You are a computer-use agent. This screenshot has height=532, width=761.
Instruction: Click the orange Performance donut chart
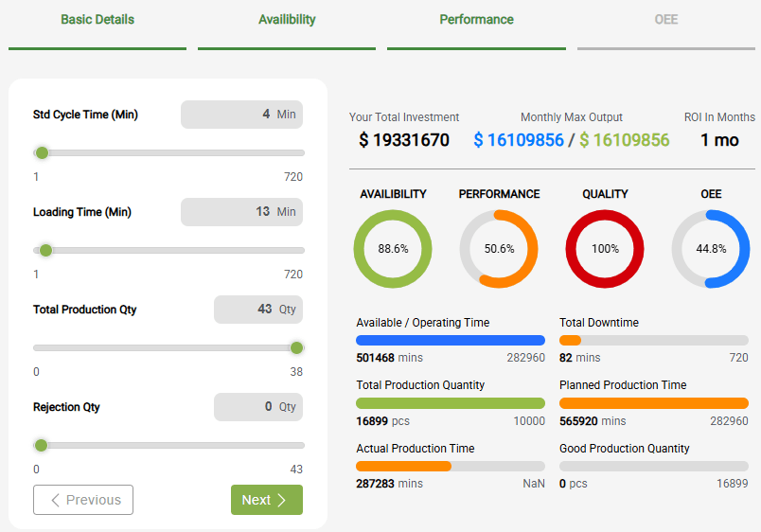[x=499, y=249]
